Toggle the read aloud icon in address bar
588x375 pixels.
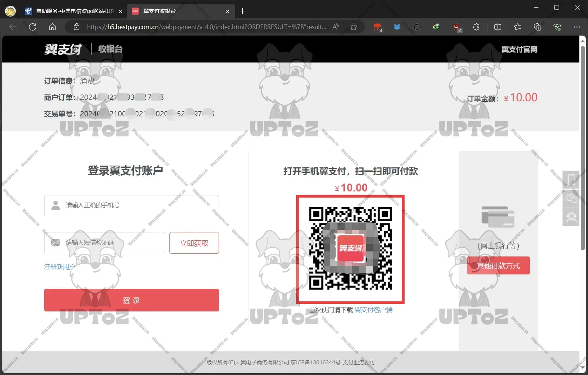point(336,27)
